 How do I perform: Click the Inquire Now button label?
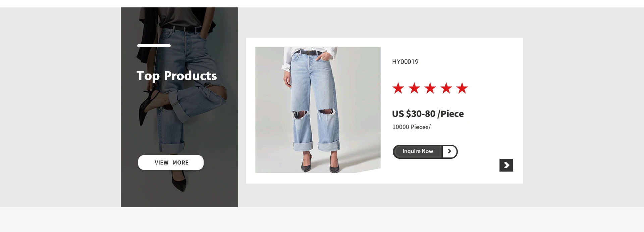click(x=418, y=151)
